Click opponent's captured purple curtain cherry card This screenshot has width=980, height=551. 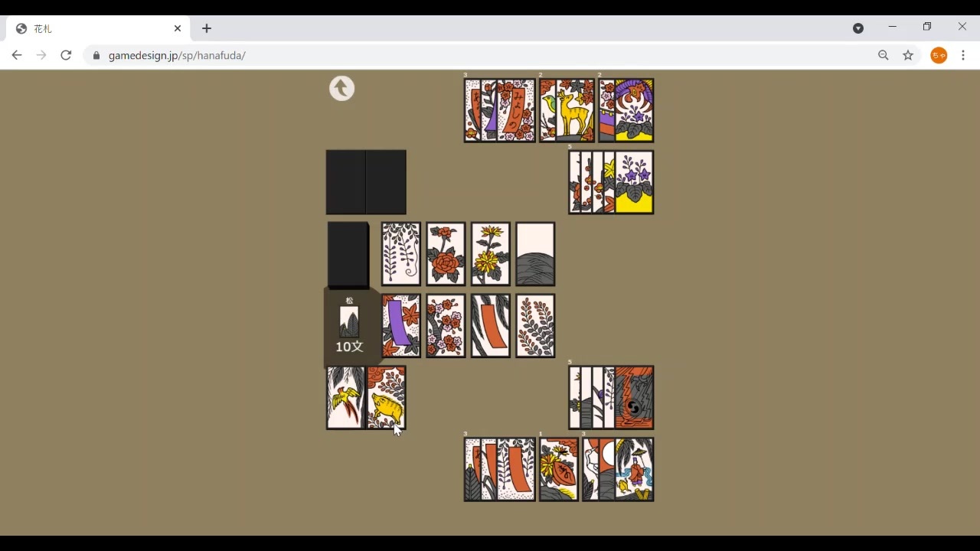pyautogui.click(x=606, y=110)
